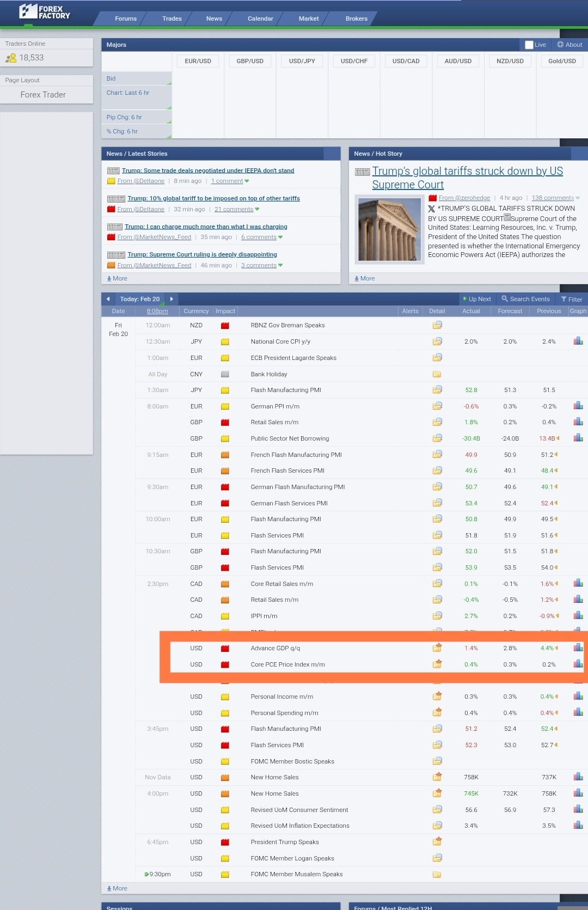Open the calendar Filter
The height and width of the screenshot is (910, 588).
point(572,299)
